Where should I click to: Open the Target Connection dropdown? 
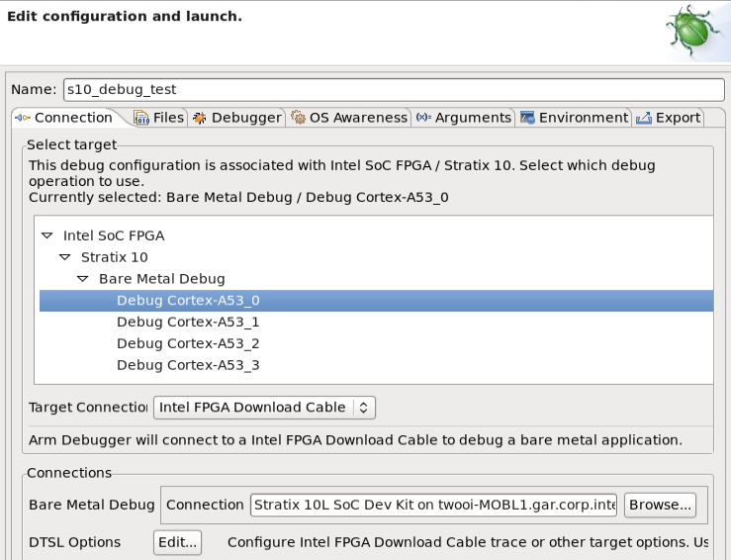pos(264,407)
